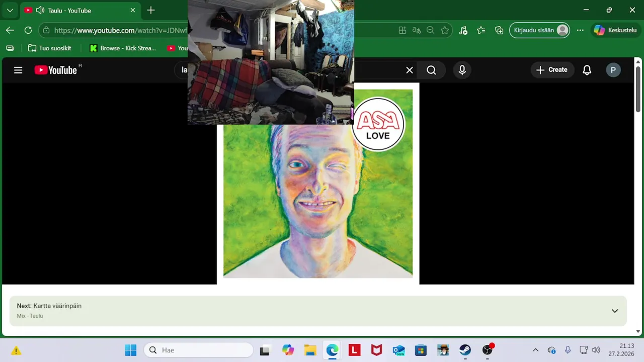
Task: Click the zoom out magnifier icon
Action: (431, 30)
